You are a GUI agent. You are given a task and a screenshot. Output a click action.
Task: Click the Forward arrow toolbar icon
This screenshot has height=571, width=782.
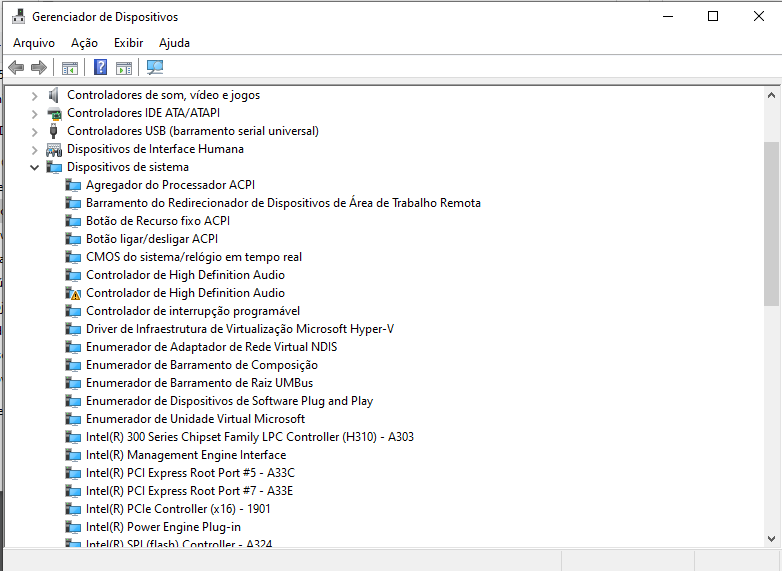(x=38, y=67)
